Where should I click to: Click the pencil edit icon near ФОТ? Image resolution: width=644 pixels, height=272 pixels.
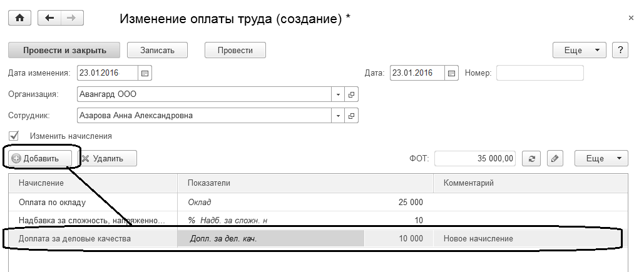coord(555,159)
